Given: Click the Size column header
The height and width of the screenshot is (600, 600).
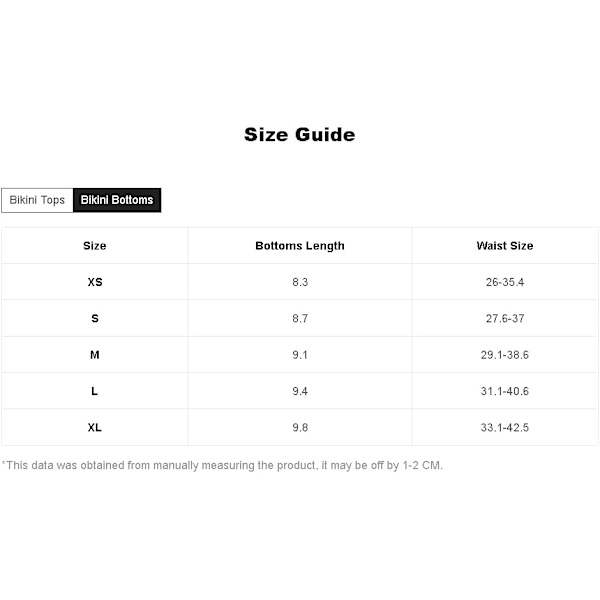Looking at the screenshot, I should (x=95, y=246).
